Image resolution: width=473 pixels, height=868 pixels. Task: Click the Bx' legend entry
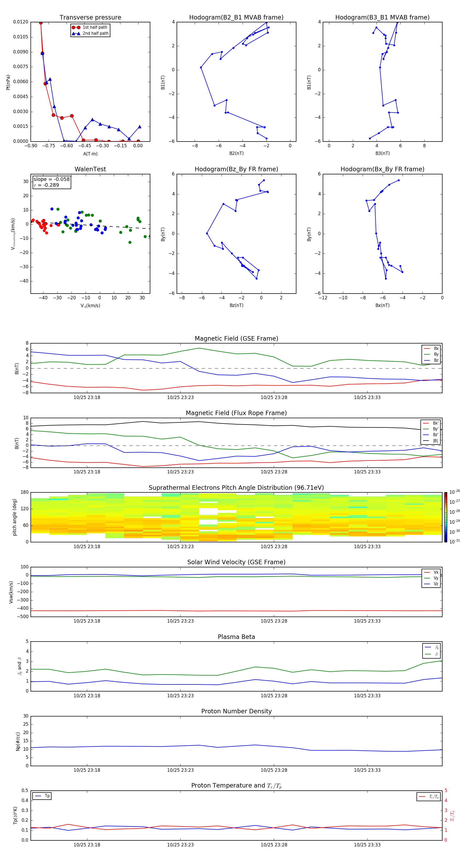(x=431, y=423)
